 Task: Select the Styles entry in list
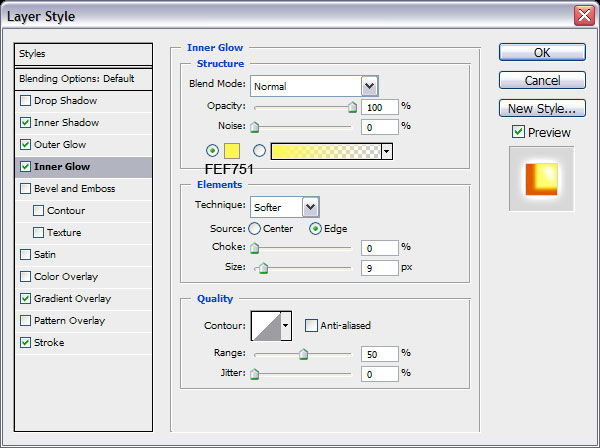[84, 54]
